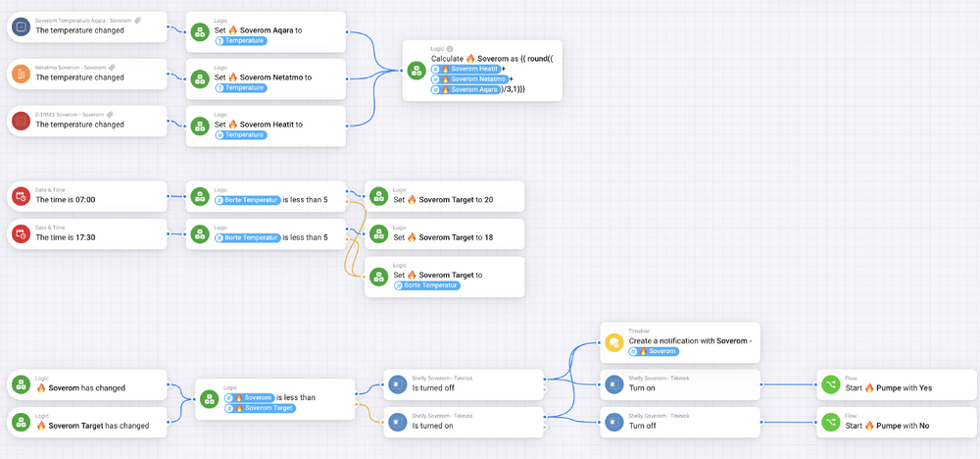Click the tag icon beside Soverom Temperature Aqara
The image size is (980, 459).
coord(137,20)
